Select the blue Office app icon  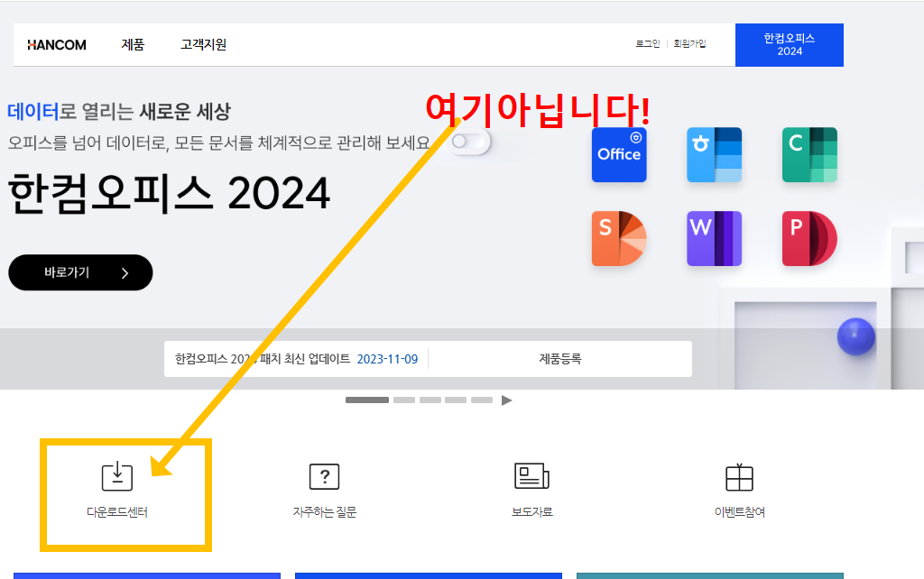pos(619,154)
